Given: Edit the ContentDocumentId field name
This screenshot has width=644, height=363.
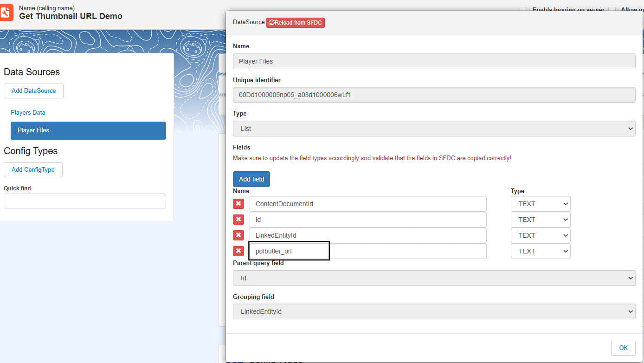Looking at the screenshot, I should coord(368,204).
